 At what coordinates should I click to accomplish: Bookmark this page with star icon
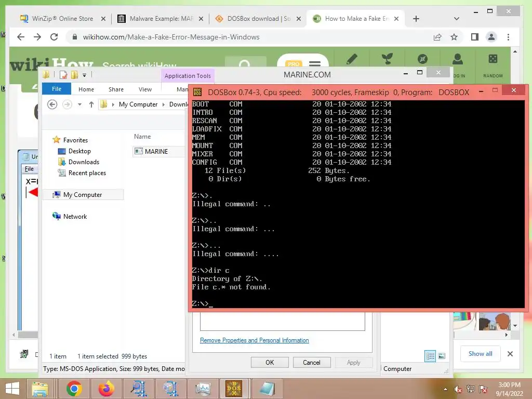point(454,37)
